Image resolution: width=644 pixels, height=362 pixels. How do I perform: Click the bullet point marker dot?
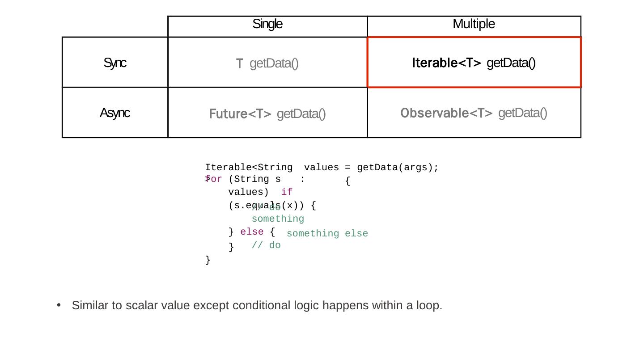point(59,305)
